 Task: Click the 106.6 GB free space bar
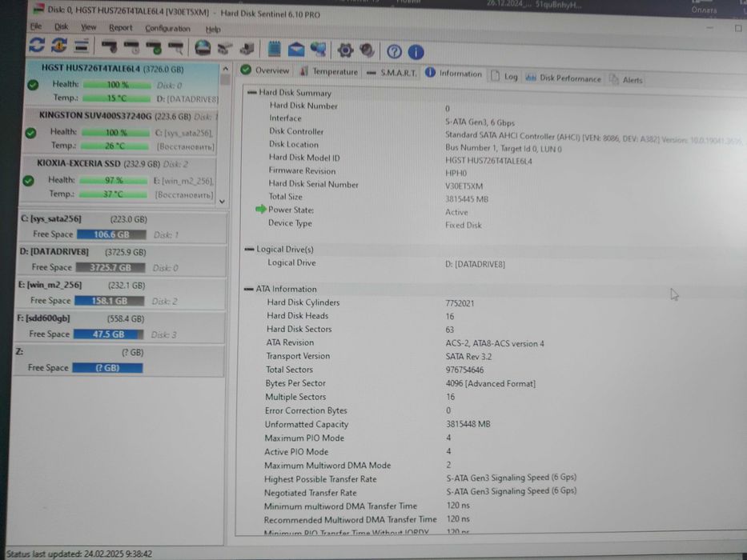[111, 234]
